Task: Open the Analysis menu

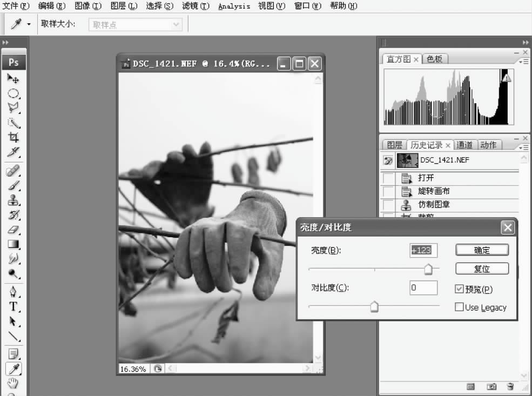Action: (x=234, y=6)
